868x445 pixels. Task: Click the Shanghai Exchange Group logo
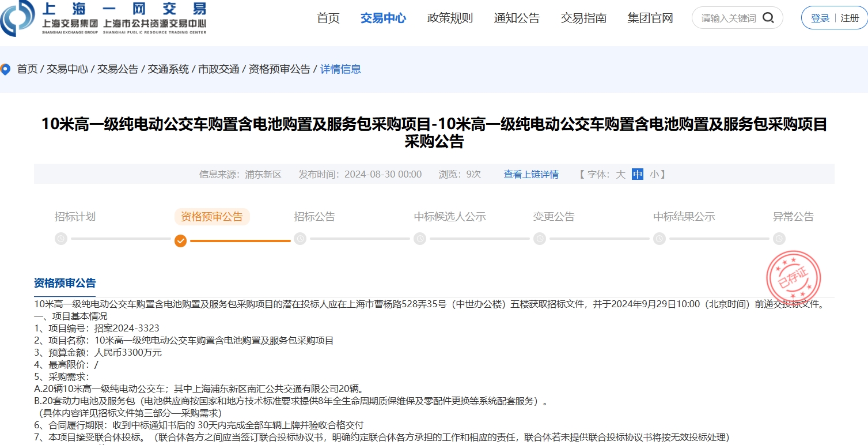(x=104, y=18)
